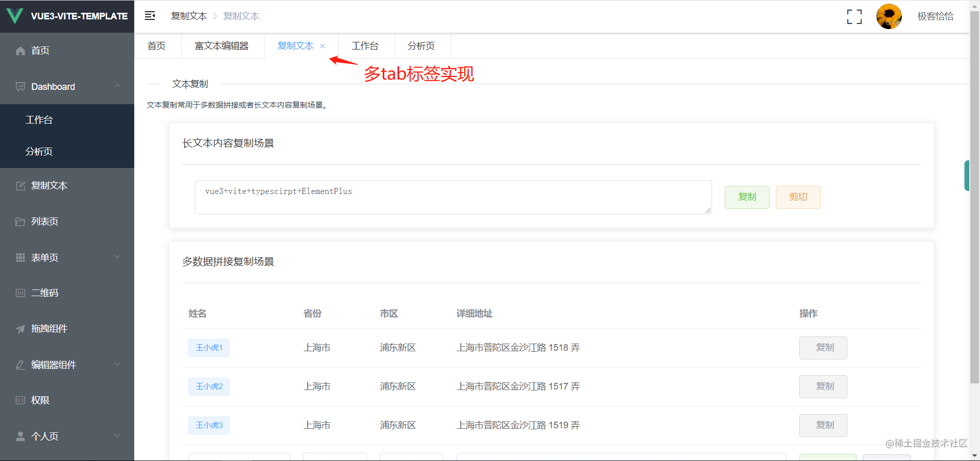Expand the 编辑器组件 submenu arrow
Image resolution: width=980 pixels, height=461 pixels.
coord(118,364)
